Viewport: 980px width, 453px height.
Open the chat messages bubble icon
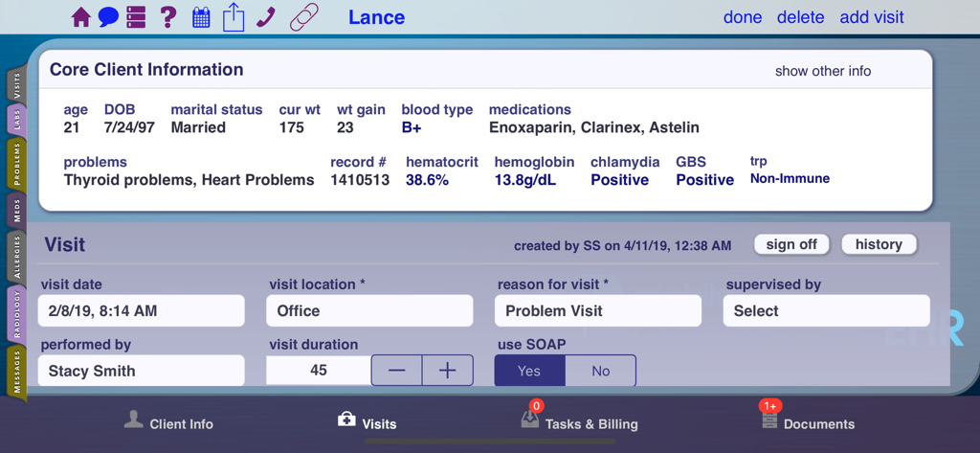[109, 17]
